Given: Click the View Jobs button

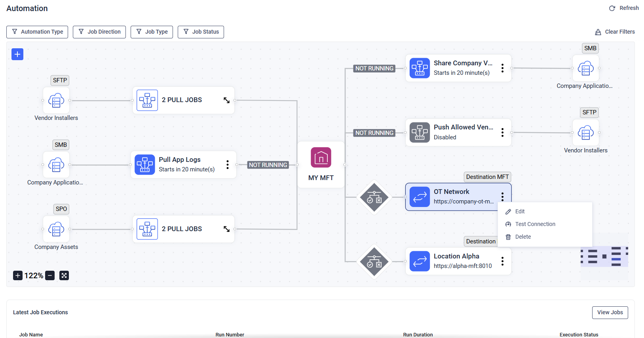Looking at the screenshot, I should (610, 312).
